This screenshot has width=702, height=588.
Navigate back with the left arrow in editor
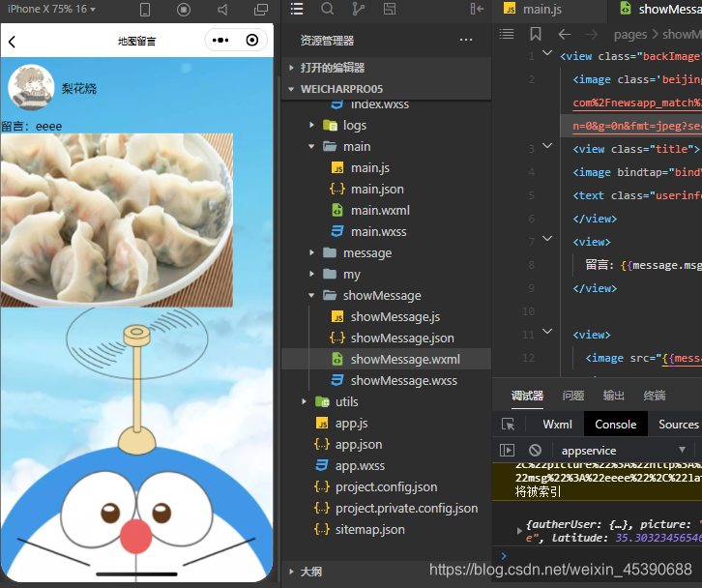565,34
